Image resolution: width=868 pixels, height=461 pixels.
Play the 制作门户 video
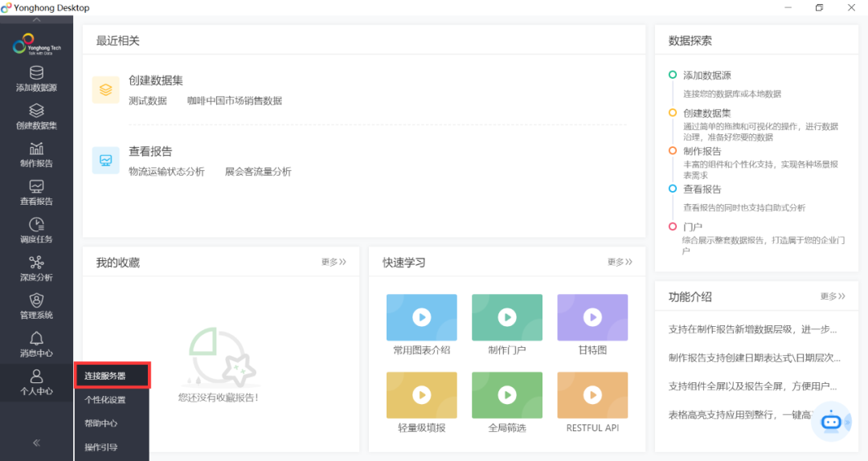point(507,317)
